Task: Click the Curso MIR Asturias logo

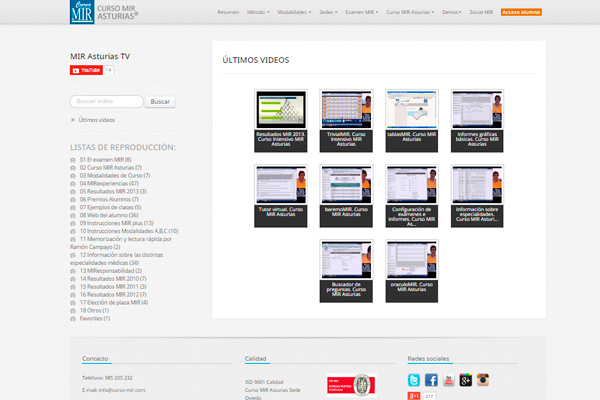Action: tap(104, 12)
